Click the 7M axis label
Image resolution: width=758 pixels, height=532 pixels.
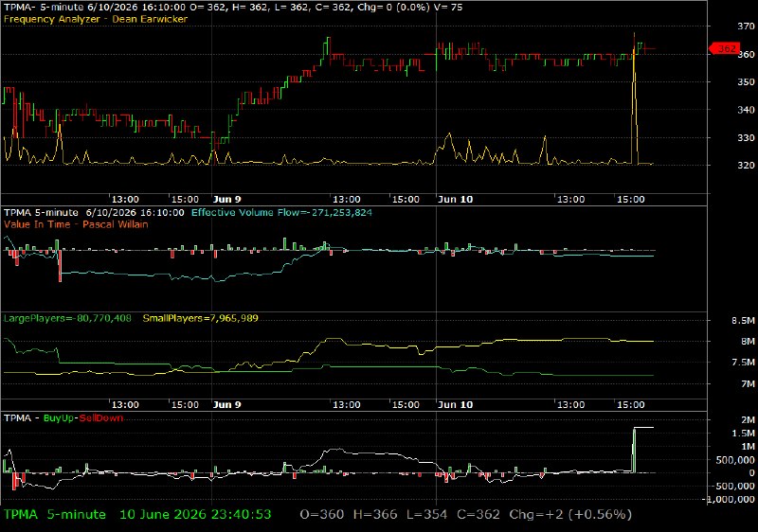tap(748, 383)
